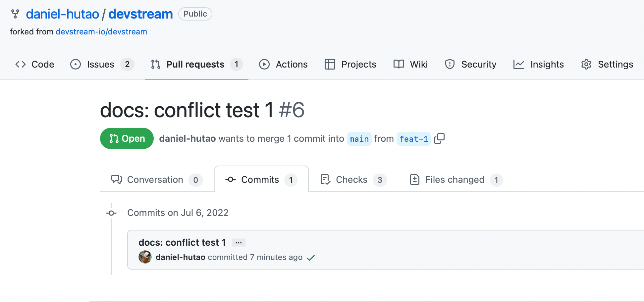Open the devstream-io/devstream upstream repository link
The height and width of the screenshot is (302, 644).
[101, 31]
